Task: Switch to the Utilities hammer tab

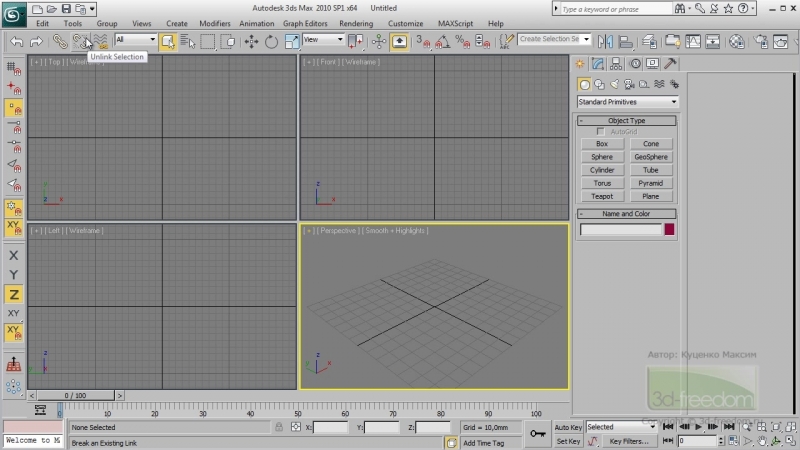Action: (670, 64)
